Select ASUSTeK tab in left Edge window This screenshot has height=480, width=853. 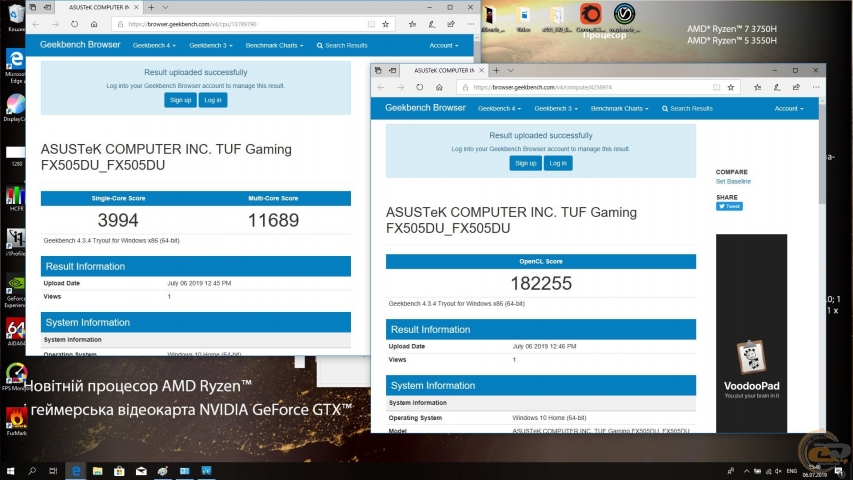pos(98,8)
